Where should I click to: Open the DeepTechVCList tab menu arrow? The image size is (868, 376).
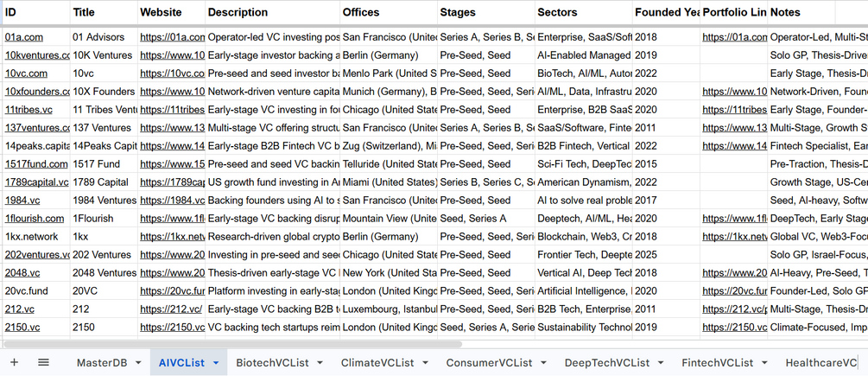(661, 363)
